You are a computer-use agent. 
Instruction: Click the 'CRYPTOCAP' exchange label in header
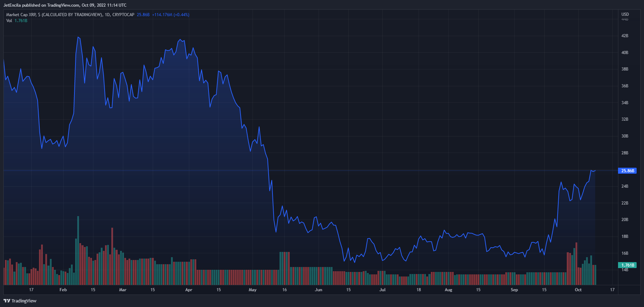pos(123,15)
